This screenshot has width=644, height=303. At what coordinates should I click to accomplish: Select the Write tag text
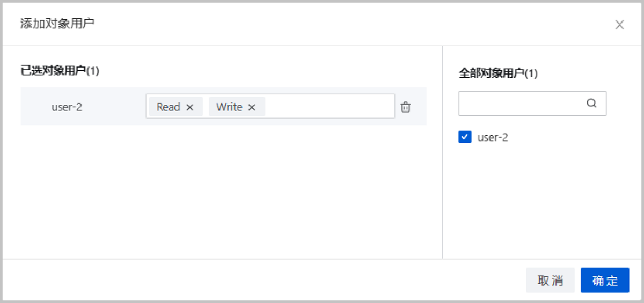[x=229, y=107]
